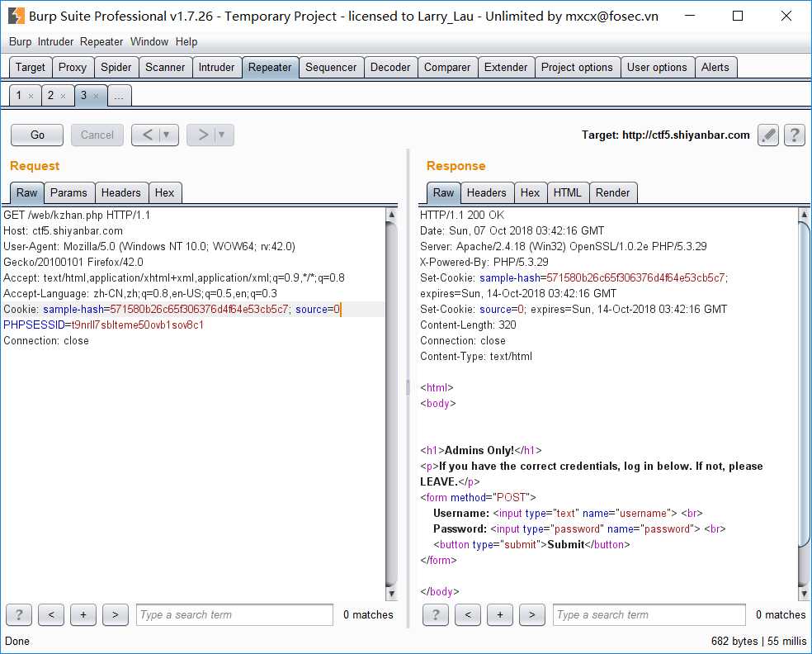This screenshot has height=654, width=812.
Task: Click the plus options button in response search
Action: pos(500,615)
